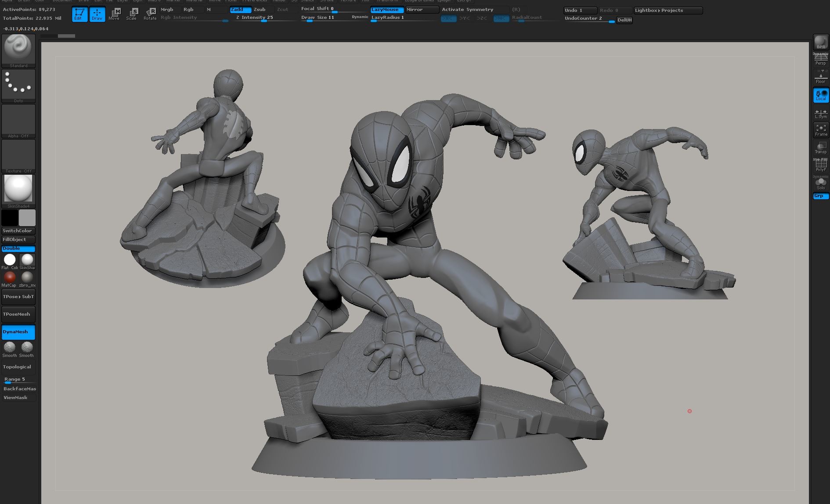Toggle Persp perspective view
This screenshot has height=504, width=830.
tap(821, 59)
